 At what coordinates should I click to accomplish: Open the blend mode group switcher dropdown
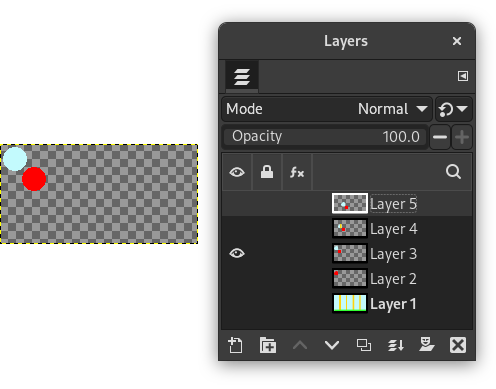point(454,109)
